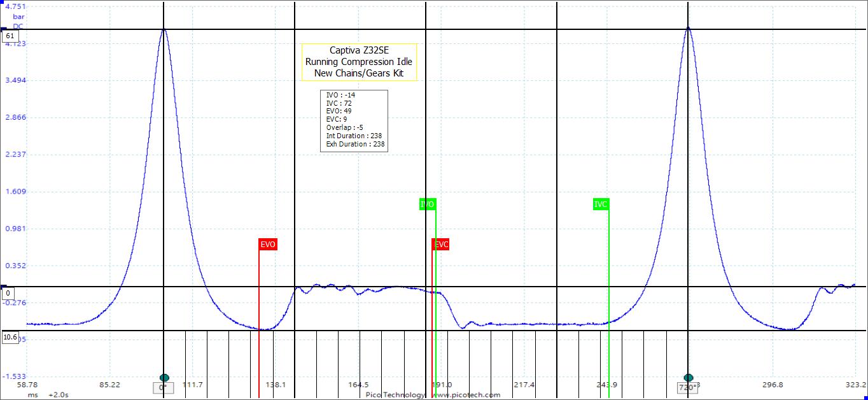868x400 pixels.
Task: Select the Running Compression Idle line
Action: point(359,62)
